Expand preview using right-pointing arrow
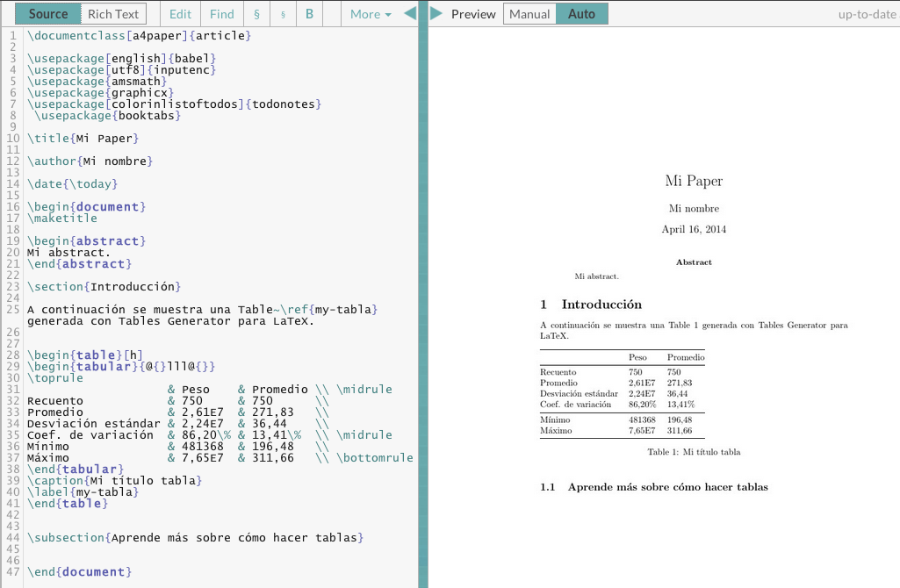 436,13
